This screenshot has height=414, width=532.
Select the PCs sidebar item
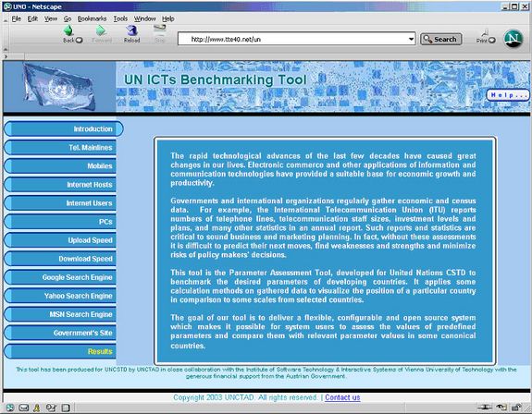[x=60, y=222]
